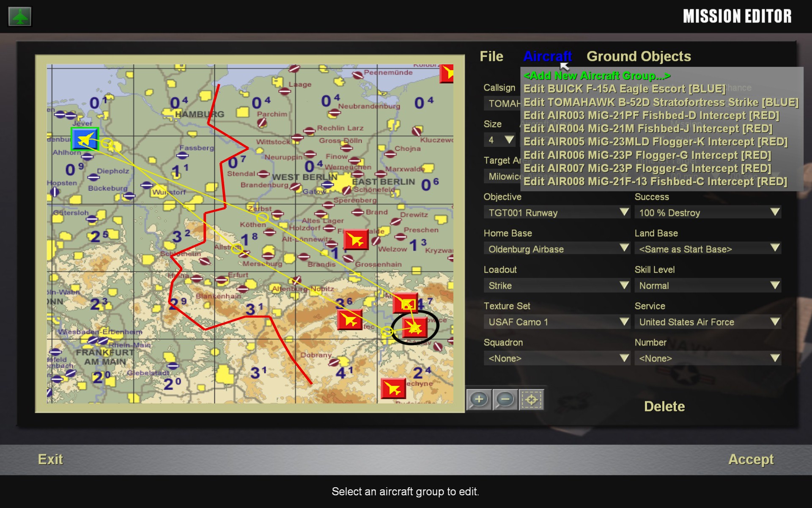Click the "Select an aircraft group to edit." hint

[405, 491]
